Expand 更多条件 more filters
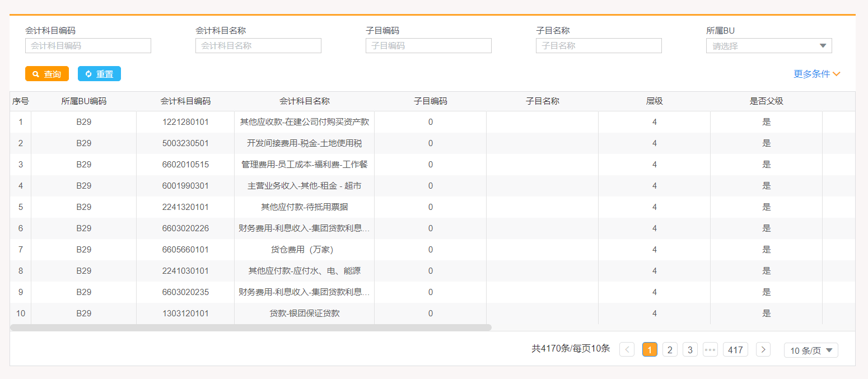868x379 pixels. pyautogui.click(x=817, y=74)
